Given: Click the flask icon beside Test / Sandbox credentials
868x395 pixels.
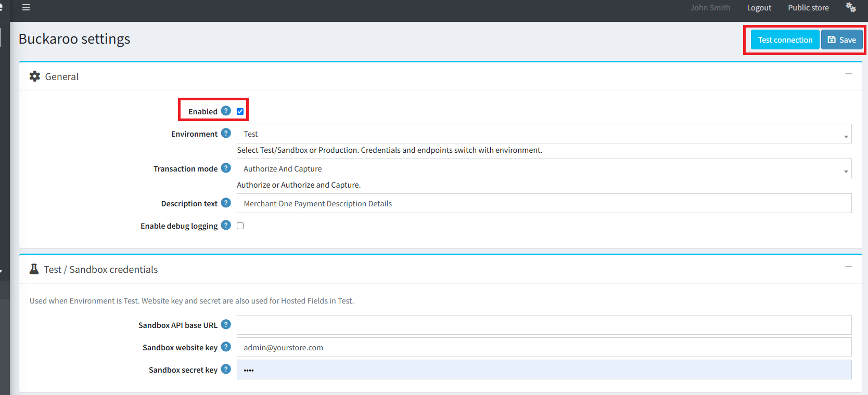Looking at the screenshot, I should (x=34, y=269).
